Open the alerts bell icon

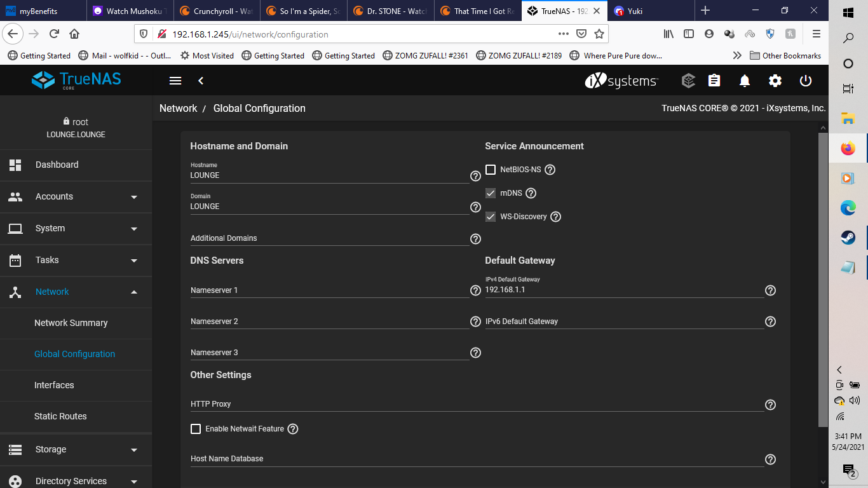pos(745,81)
